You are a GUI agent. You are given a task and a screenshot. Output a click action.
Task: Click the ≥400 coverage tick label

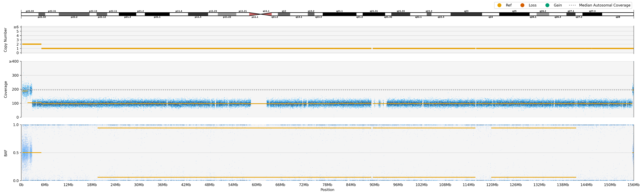[x=14, y=61]
